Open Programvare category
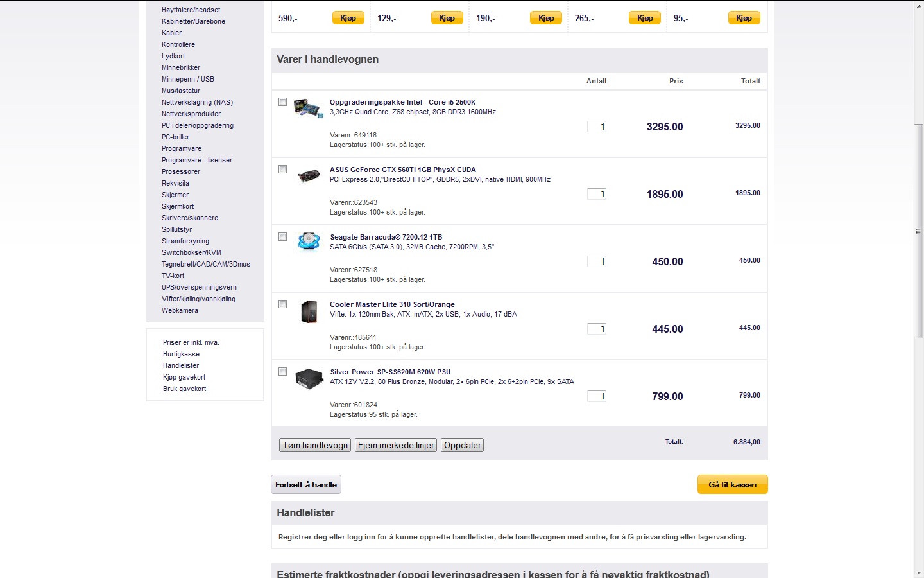924x578 pixels. (x=182, y=148)
